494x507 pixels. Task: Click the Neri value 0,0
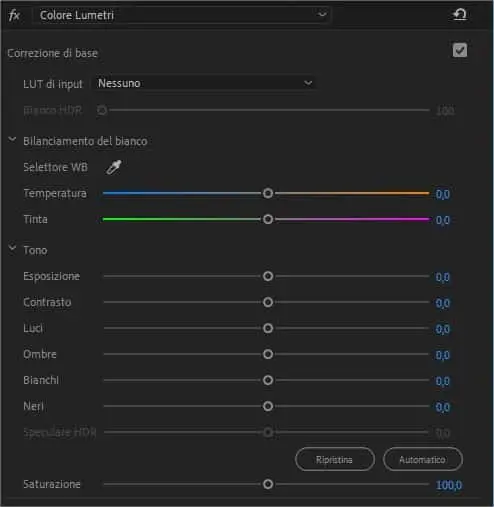[443, 407]
